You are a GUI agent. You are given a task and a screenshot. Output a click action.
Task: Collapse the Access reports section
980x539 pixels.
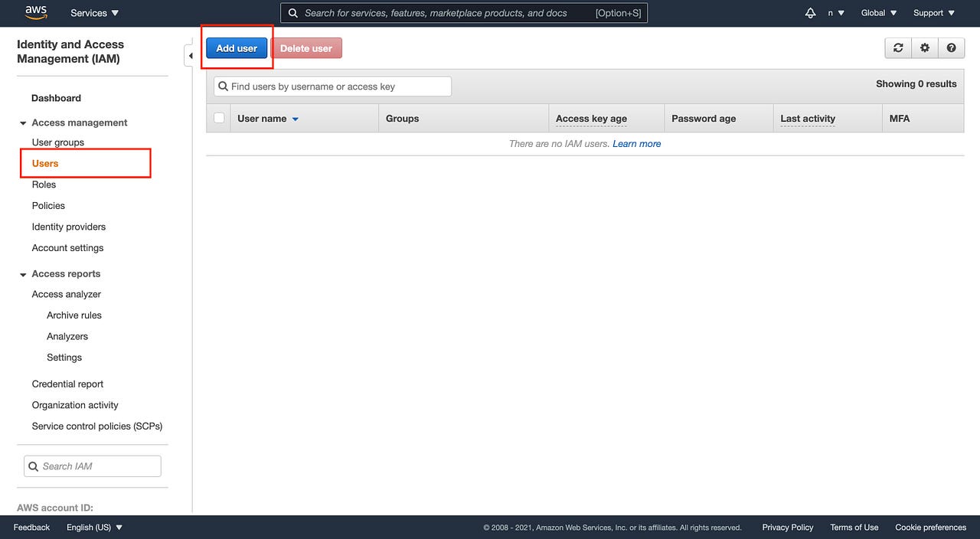pos(23,274)
